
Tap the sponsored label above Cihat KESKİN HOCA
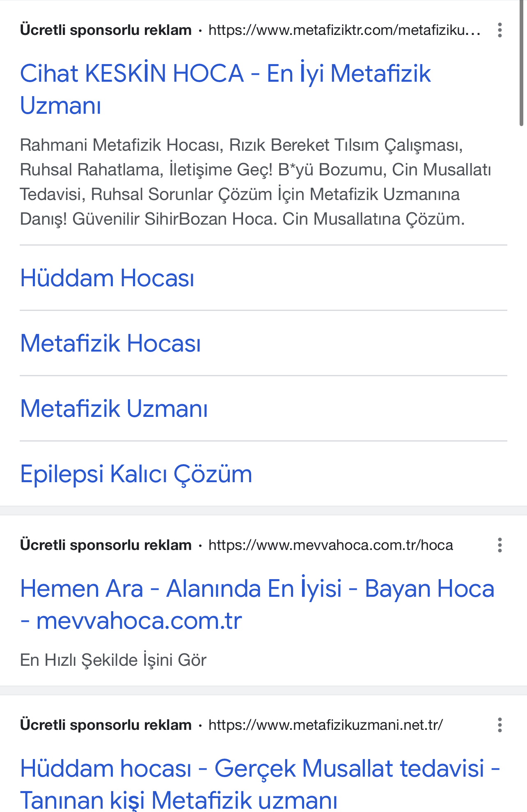pyautogui.click(x=106, y=30)
